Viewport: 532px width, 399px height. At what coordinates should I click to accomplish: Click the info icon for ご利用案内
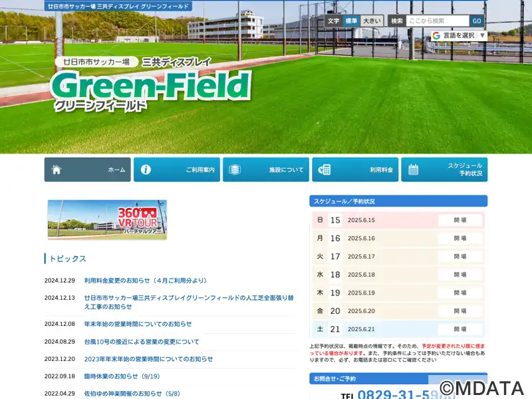146,170
